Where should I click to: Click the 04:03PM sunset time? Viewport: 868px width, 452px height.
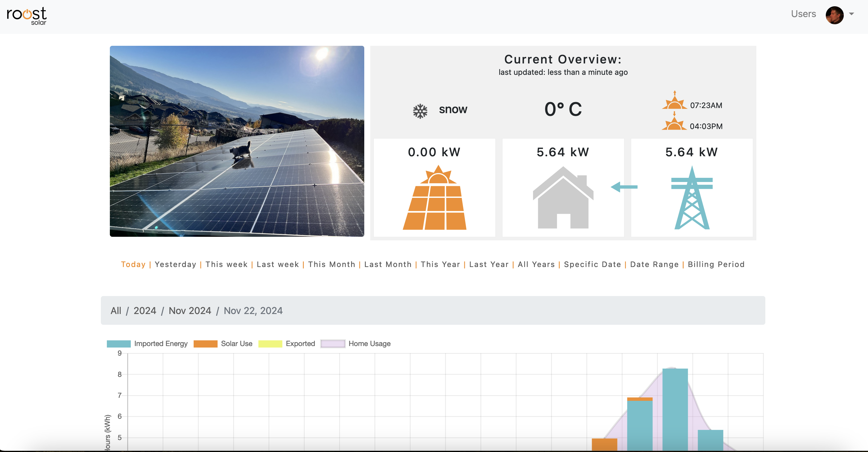coord(706,126)
